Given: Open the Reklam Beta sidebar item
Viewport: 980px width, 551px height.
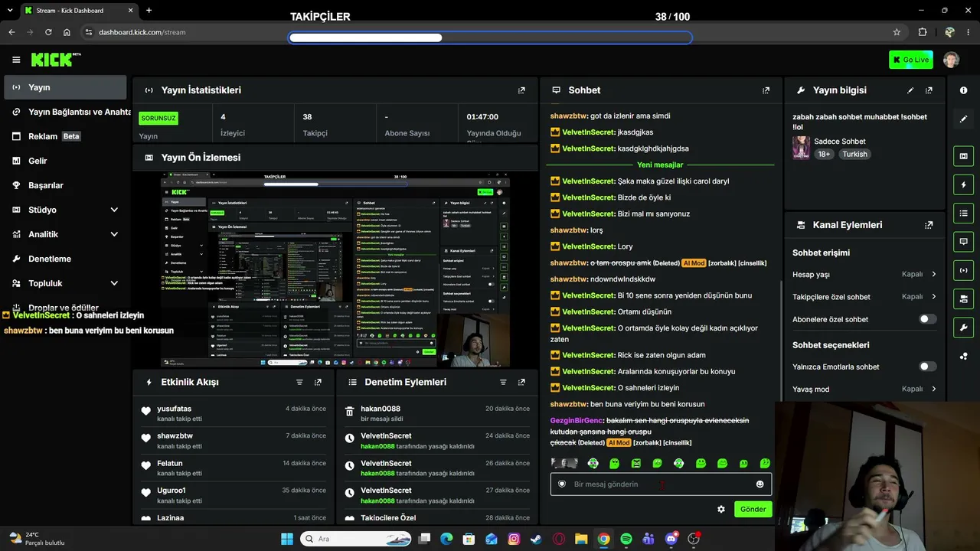Looking at the screenshot, I should click(66, 136).
